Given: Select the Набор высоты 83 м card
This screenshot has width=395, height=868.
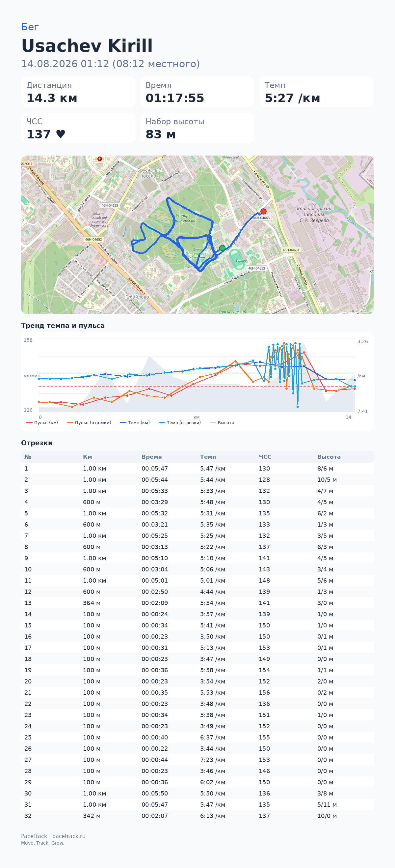Looking at the screenshot, I should [197, 128].
